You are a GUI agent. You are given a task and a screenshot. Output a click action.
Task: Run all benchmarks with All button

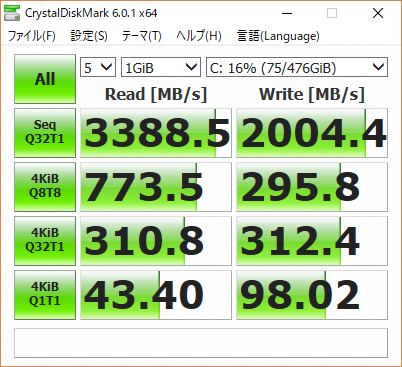coord(45,79)
